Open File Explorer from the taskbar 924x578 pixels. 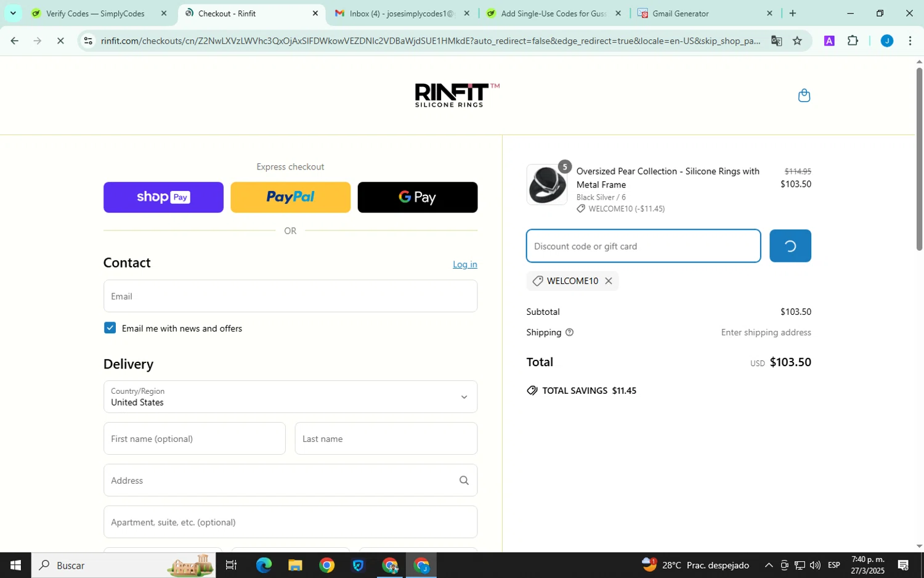pos(295,565)
